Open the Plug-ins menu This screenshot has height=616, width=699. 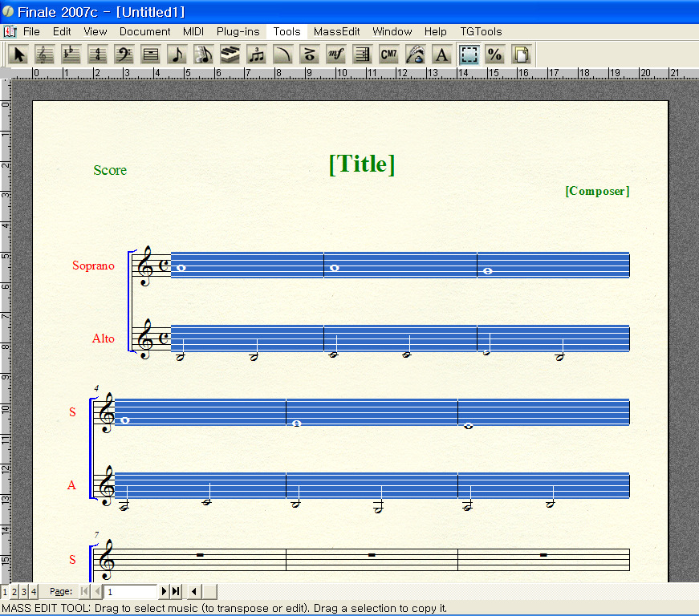(x=238, y=31)
